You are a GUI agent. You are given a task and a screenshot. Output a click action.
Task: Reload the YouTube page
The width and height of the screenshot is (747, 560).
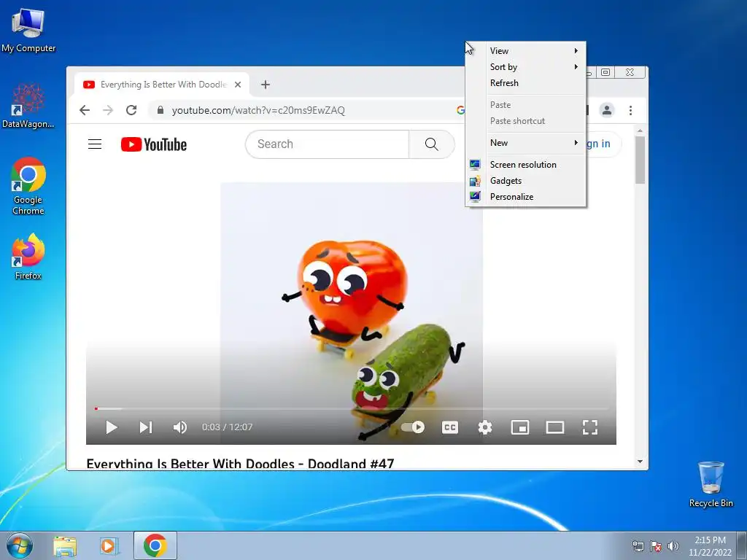131,111
